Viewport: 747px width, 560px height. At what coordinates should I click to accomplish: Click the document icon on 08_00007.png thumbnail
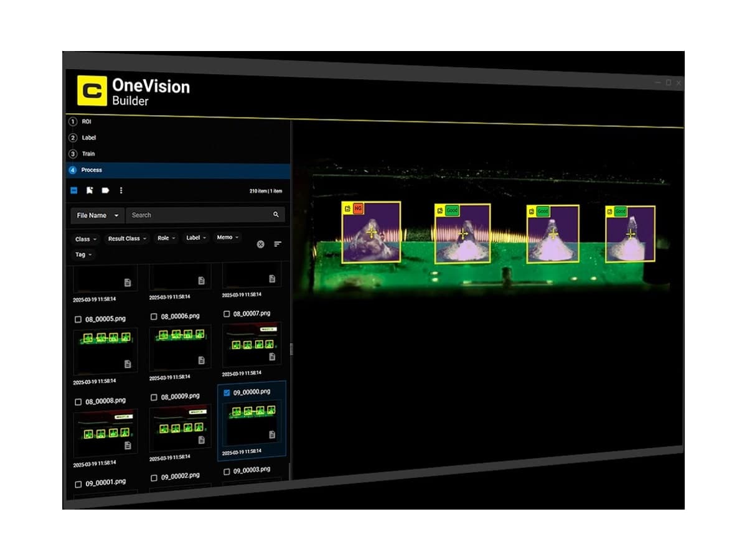[x=272, y=357]
